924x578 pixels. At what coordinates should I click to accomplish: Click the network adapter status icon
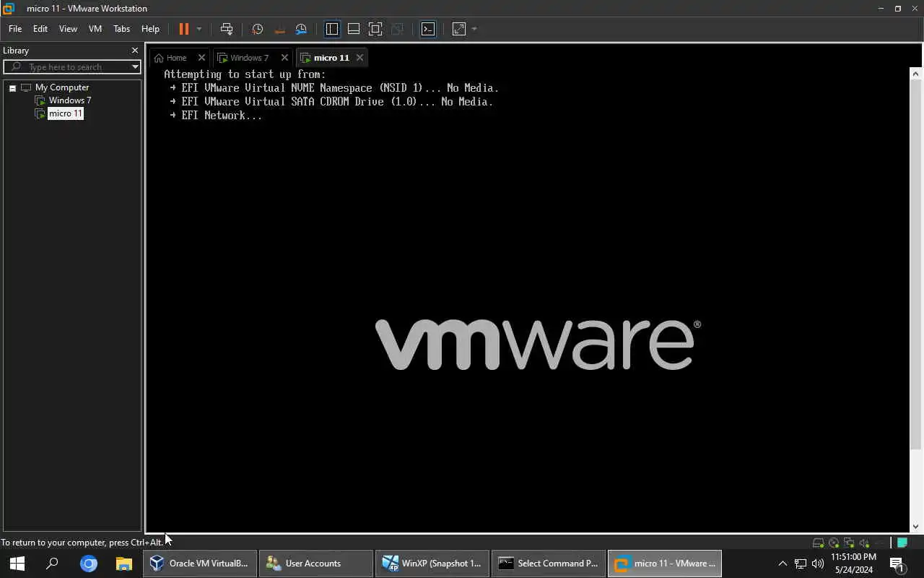click(x=849, y=543)
